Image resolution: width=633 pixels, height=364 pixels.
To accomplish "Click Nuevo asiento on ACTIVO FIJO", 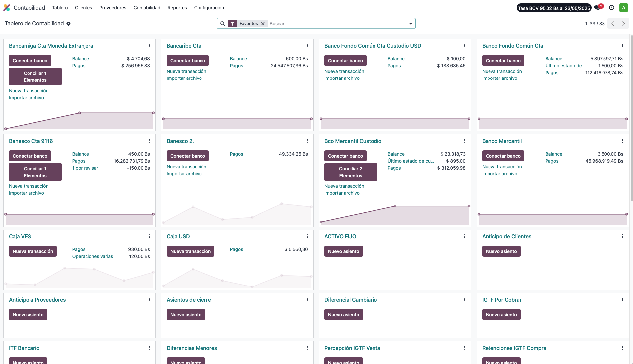I will [344, 251].
